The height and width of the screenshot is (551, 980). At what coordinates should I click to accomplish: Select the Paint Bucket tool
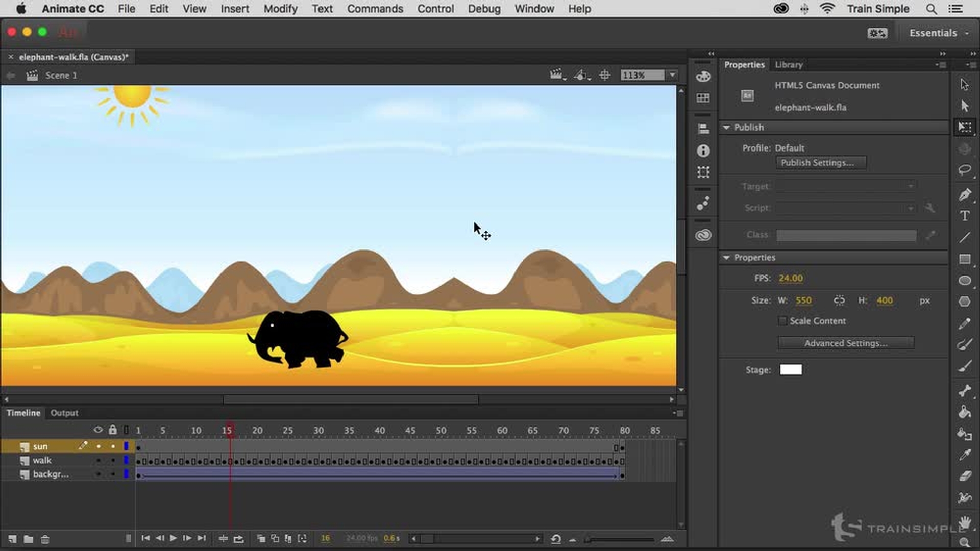pyautogui.click(x=964, y=412)
